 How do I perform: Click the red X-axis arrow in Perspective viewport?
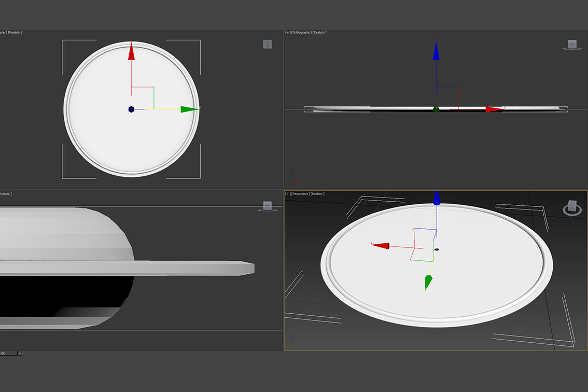(x=380, y=245)
